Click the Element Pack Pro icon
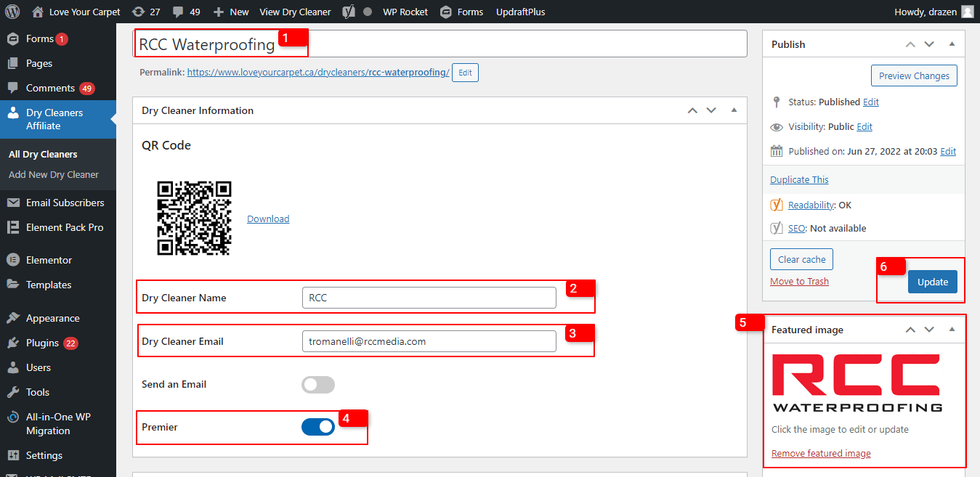Screen dimensions: 980x477 (x=13, y=227)
